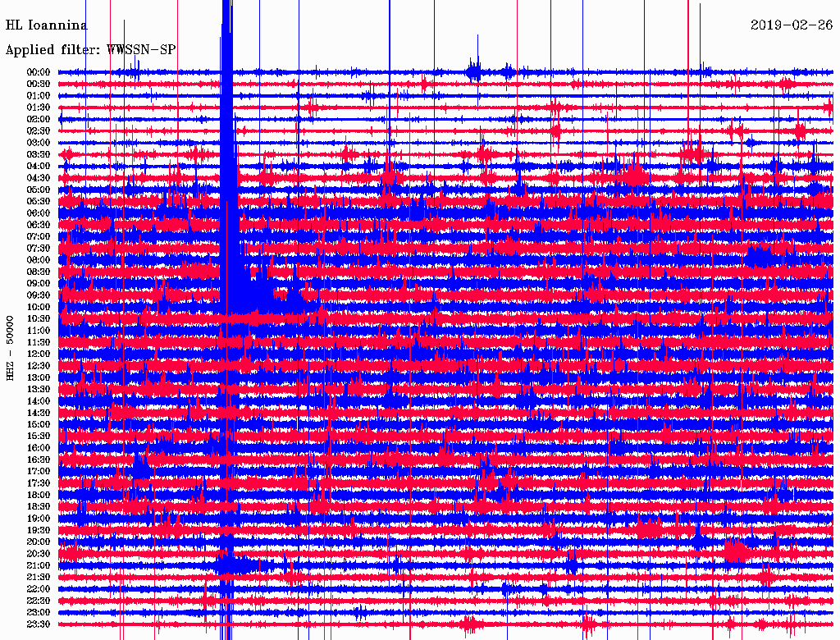Select the 19:30 time label
The height and width of the screenshot is (640, 840).
coord(39,530)
